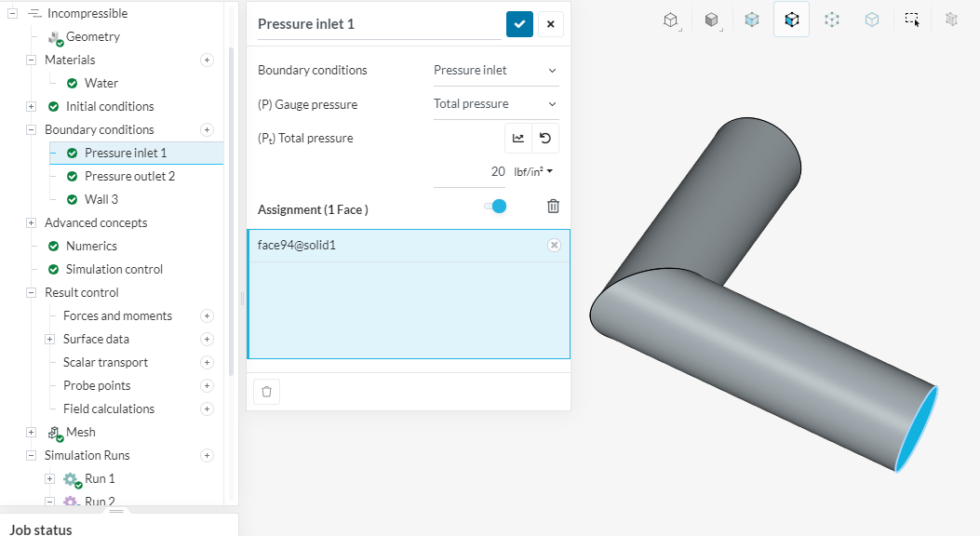
Task: Open the Simulation control tree item
Action: tap(114, 269)
